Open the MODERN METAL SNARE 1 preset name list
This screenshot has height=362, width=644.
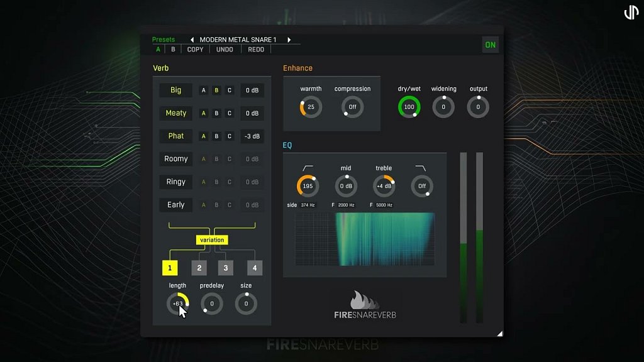238,40
